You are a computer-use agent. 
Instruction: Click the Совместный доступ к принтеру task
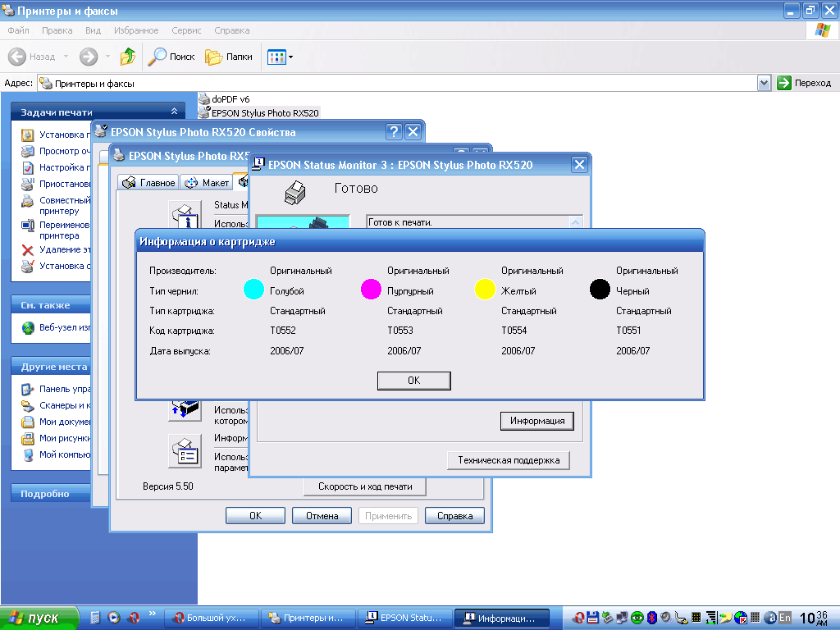56,205
